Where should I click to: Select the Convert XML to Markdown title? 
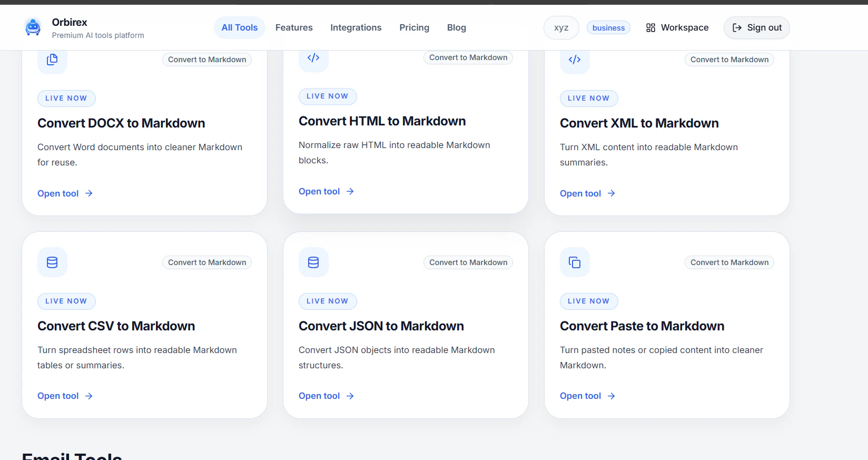pos(639,123)
